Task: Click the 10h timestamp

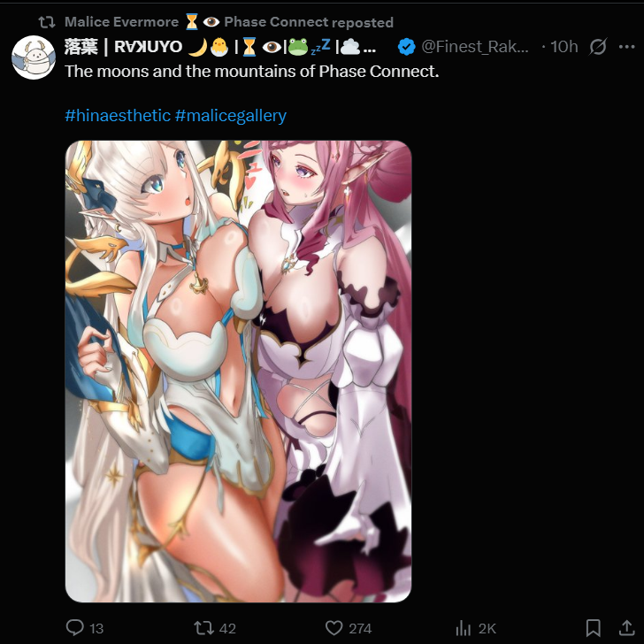Action: coord(563,47)
